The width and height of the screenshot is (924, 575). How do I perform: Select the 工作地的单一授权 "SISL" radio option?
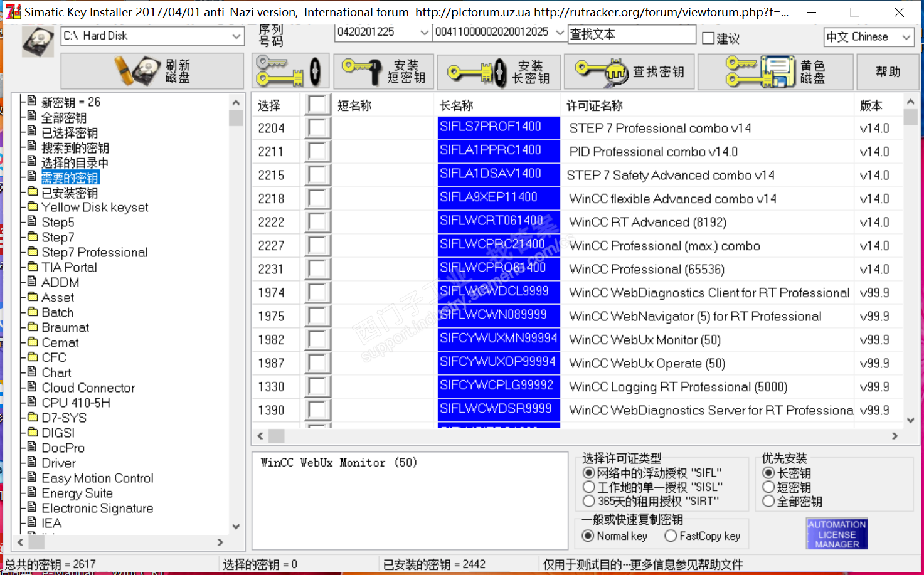point(588,487)
